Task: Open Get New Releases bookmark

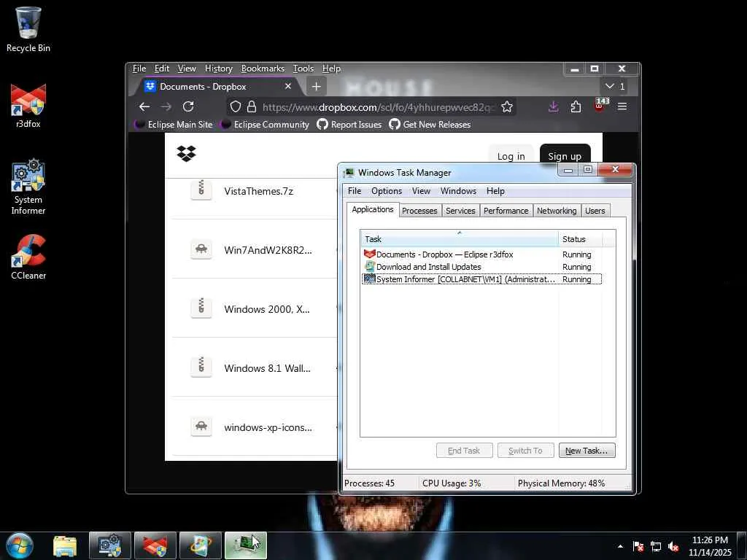Action: tap(430, 124)
